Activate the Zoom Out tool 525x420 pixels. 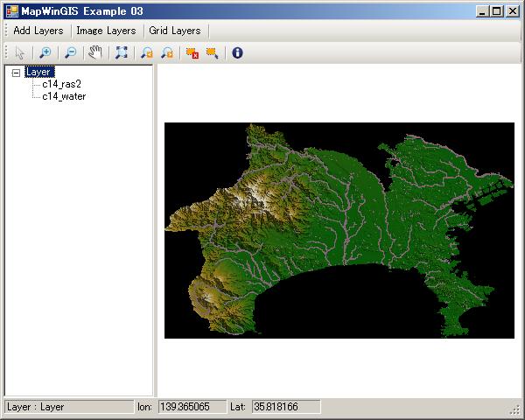71,52
